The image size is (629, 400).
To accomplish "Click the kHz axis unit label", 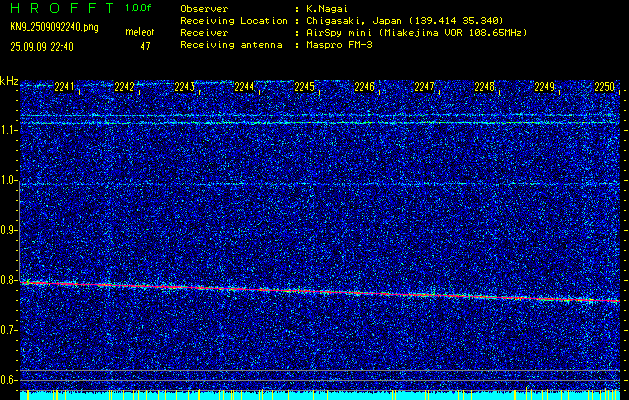I will point(9,81).
